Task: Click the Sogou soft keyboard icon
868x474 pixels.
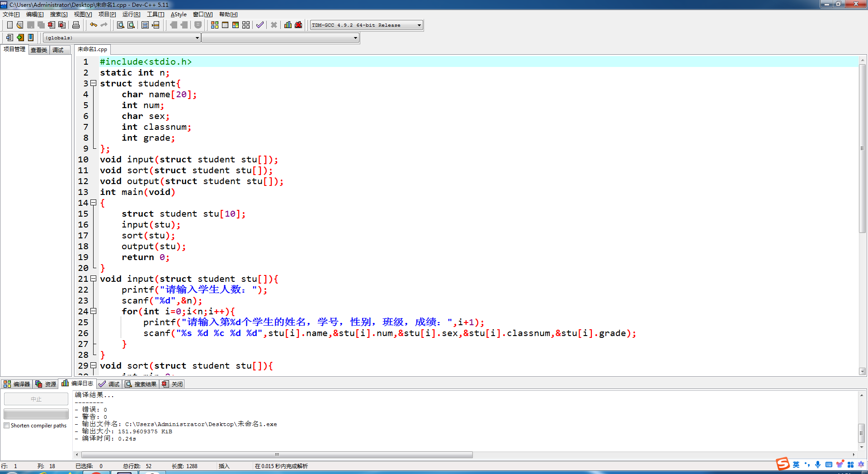Action: (x=829, y=465)
